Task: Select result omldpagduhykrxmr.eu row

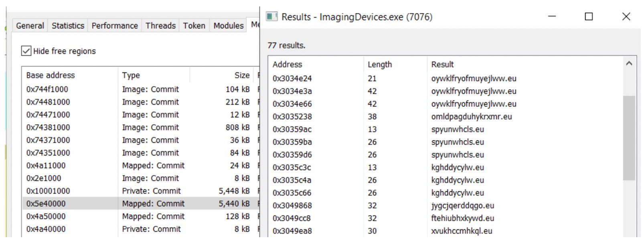Action: pos(471,117)
